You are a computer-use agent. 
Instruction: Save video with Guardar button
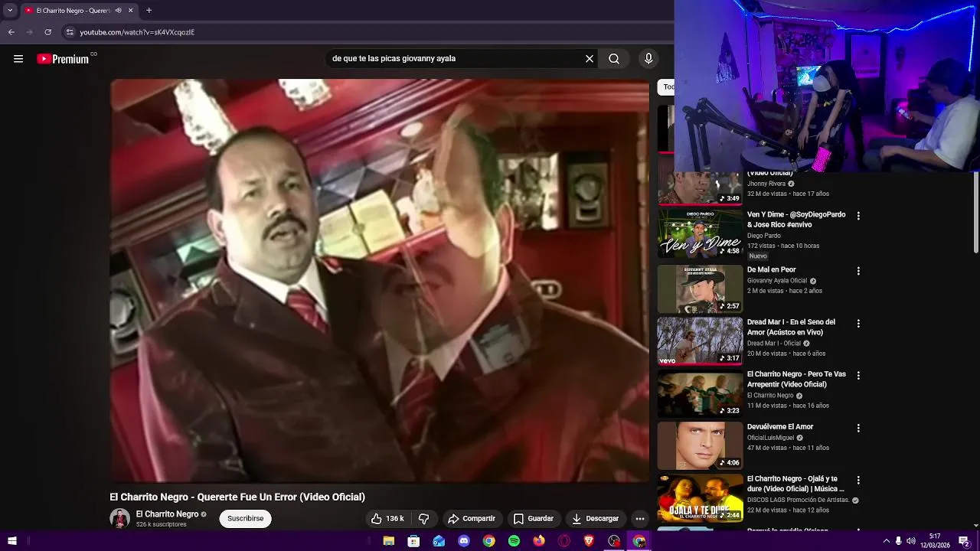(534, 519)
